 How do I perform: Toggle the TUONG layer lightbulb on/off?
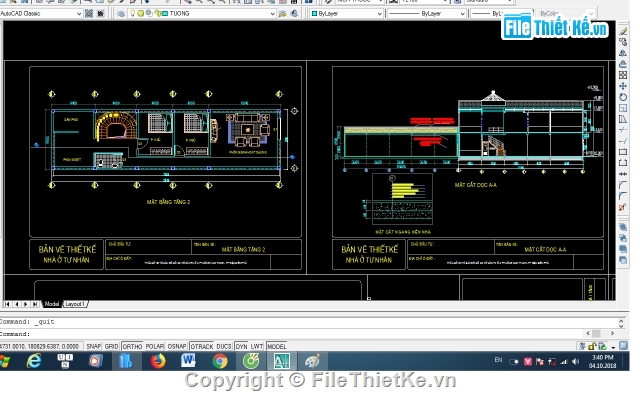(x=132, y=13)
